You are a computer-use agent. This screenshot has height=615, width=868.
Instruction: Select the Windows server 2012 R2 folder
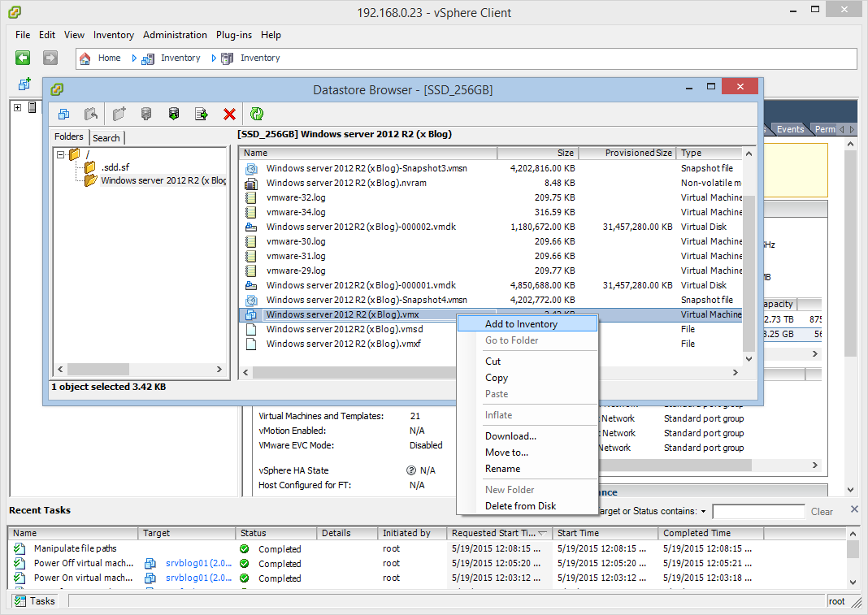click(x=163, y=180)
